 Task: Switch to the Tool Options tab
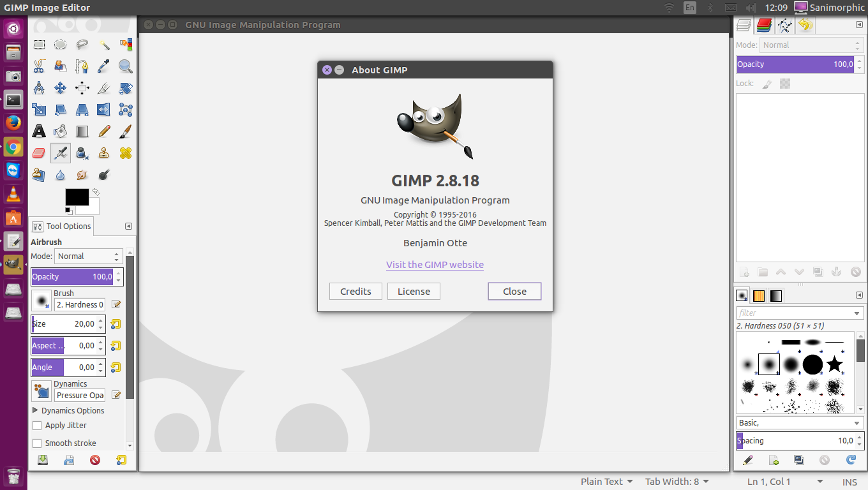(x=61, y=226)
